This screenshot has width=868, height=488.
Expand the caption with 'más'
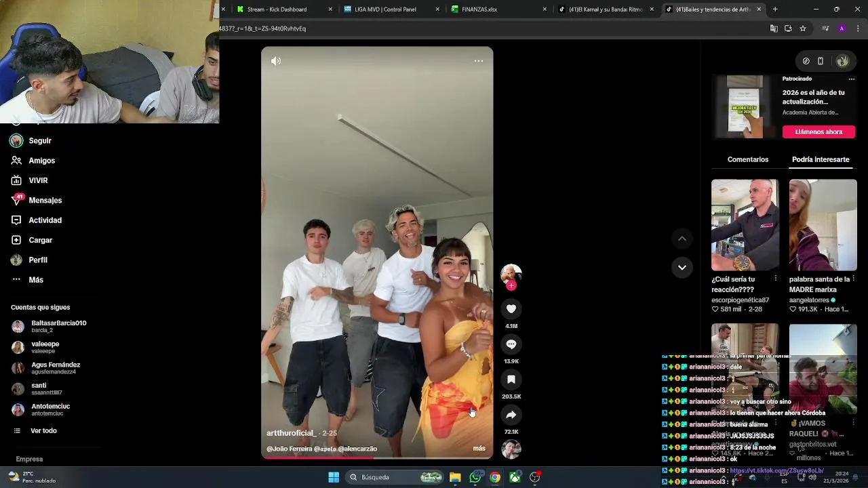[479, 449]
